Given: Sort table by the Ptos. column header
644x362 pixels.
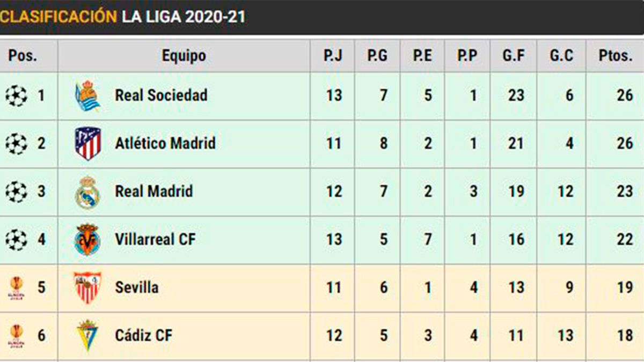Looking at the screenshot, I should tap(616, 55).
